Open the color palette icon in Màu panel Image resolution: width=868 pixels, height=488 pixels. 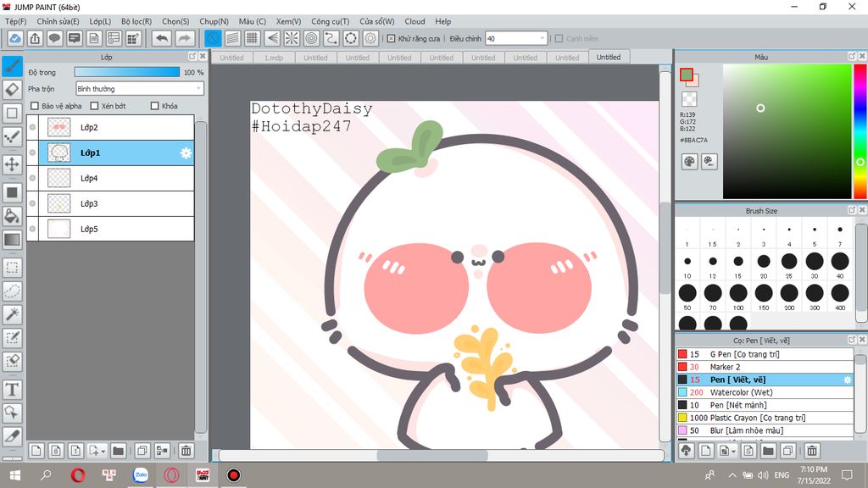(689, 162)
